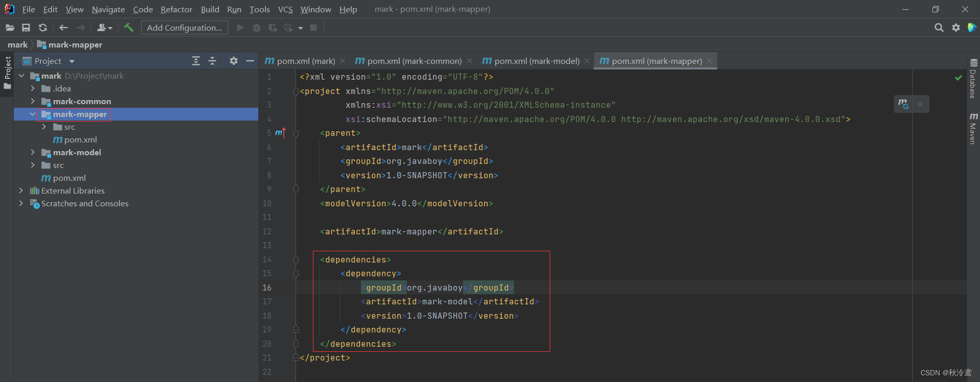Place cursor in mark-model artifactId line
The height and width of the screenshot is (382, 980).
coord(450,302)
